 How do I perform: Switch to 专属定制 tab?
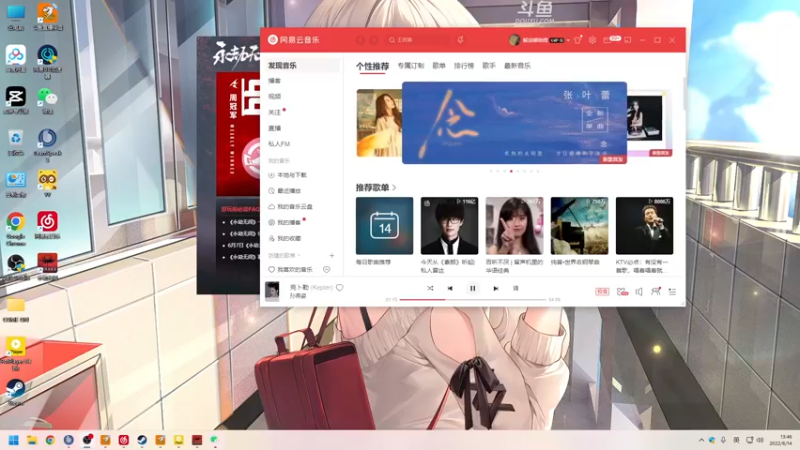(411, 65)
